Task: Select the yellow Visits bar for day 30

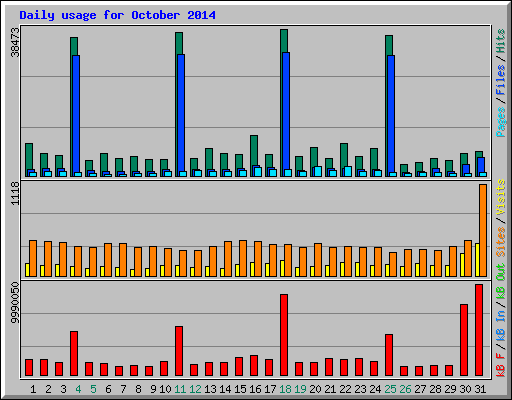Action: (x=462, y=265)
